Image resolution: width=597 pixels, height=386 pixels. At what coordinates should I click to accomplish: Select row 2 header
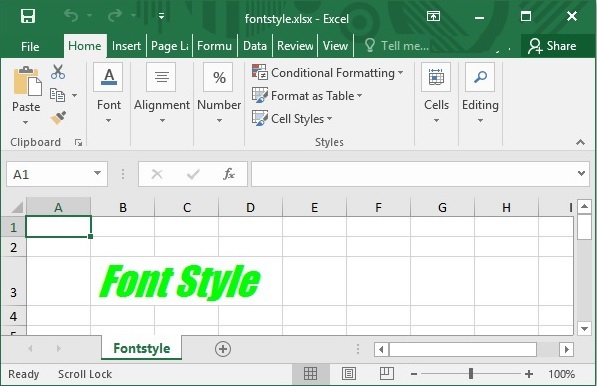tap(13, 247)
